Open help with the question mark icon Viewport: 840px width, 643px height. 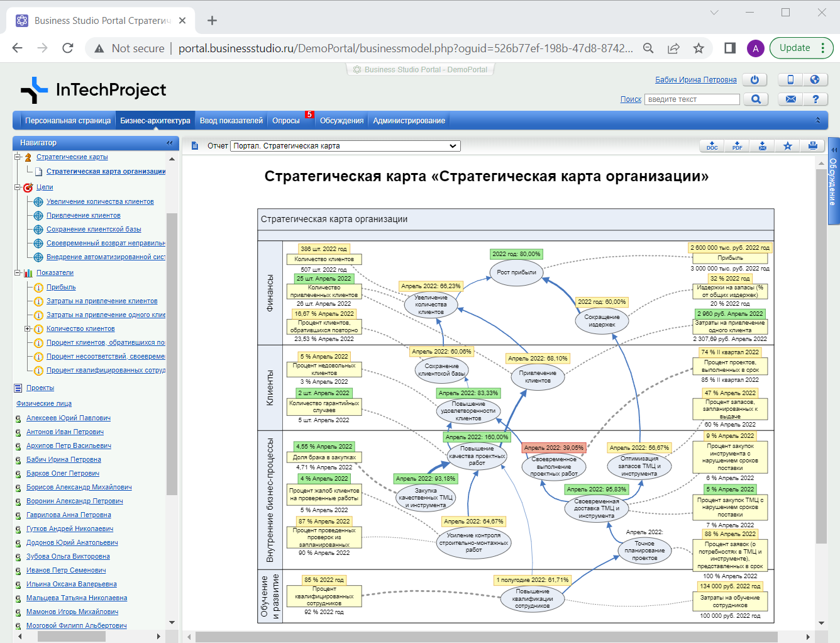pyautogui.click(x=815, y=99)
